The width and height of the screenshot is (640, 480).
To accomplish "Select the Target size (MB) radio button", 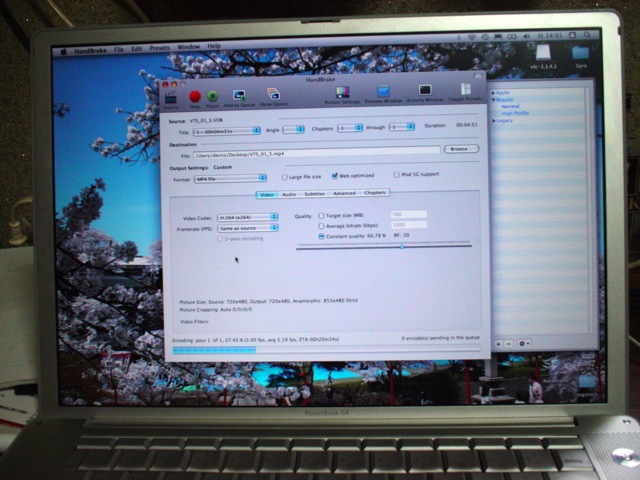I will (321, 216).
